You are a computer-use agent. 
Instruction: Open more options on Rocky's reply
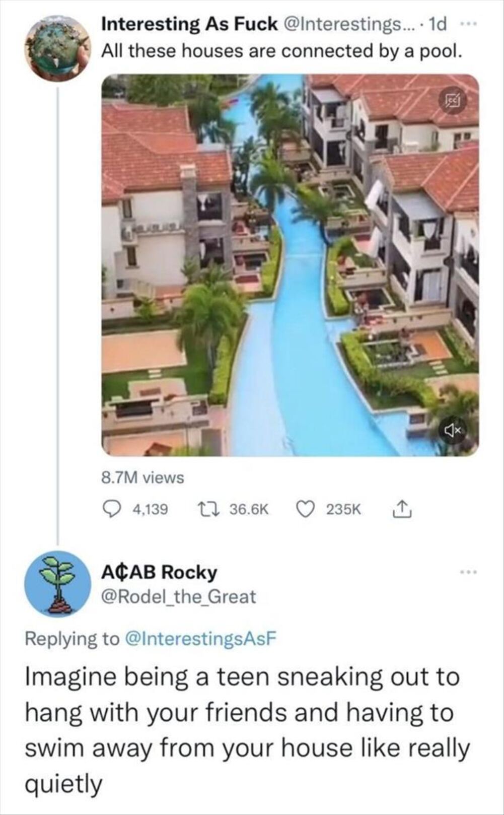467,572
